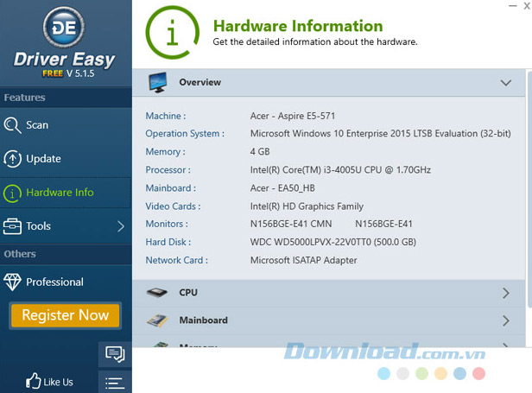The width and height of the screenshot is (532, 393).
Task: Expand the Tools submenu arrow
Action: (121, 226)
